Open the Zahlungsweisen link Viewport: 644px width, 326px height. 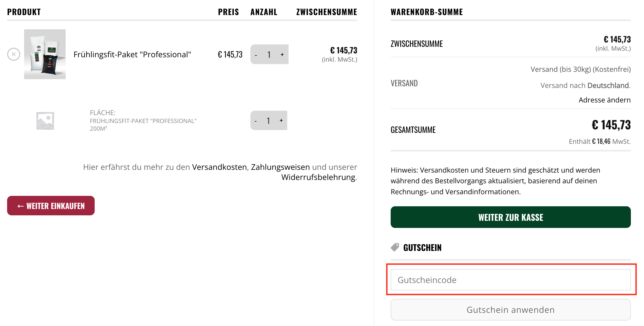coord(280,167)
